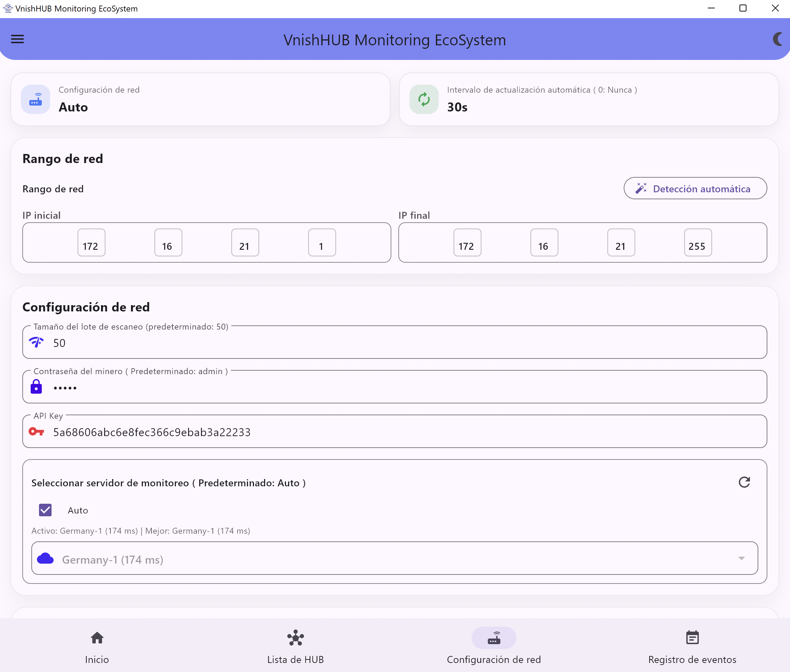
Task: Click the VnishHUB app icon in title bar
Action: [8, 8]
